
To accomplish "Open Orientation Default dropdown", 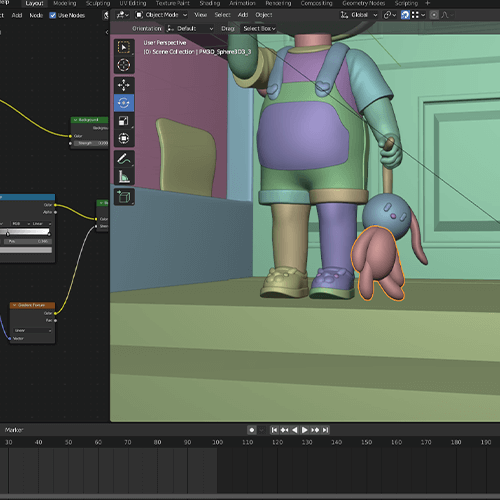I will (x=190, y=29).
